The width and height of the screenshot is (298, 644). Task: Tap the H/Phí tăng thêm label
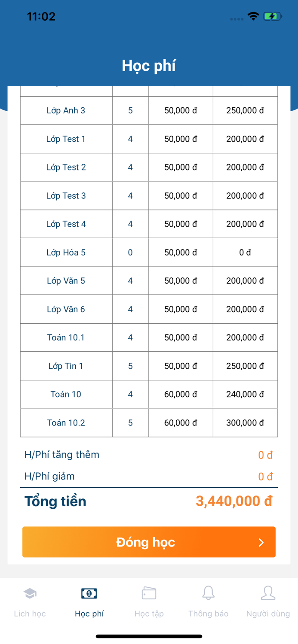tap(62, 455)
